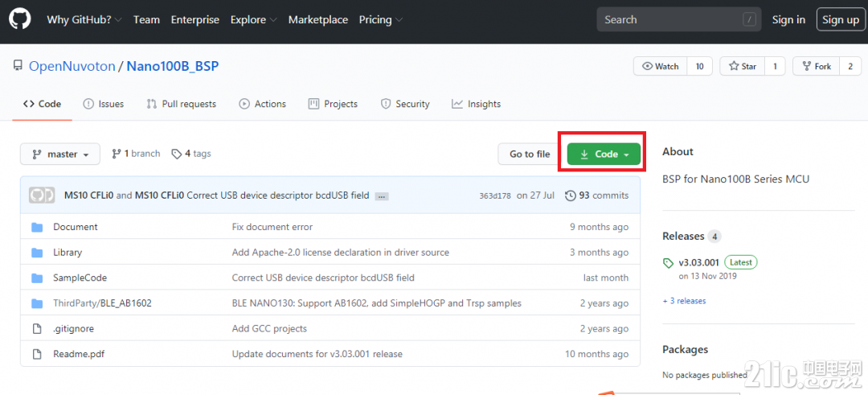Open the Enterprise page
868x395 pixels.
(x=194, y=19)
